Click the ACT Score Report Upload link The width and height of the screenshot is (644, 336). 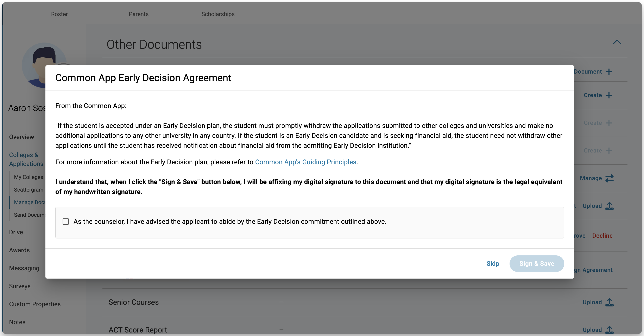[x=592, y=330]
